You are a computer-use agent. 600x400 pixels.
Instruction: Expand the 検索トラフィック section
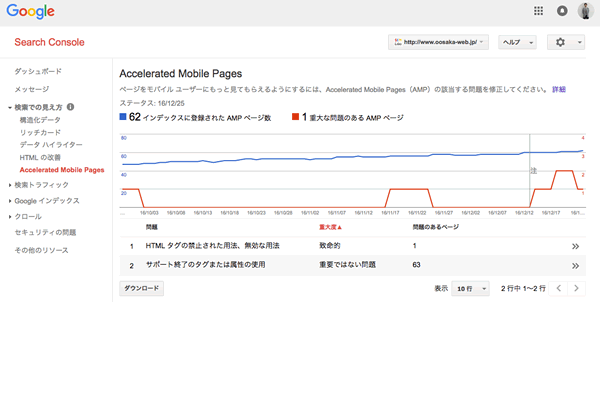coord(10,185)
